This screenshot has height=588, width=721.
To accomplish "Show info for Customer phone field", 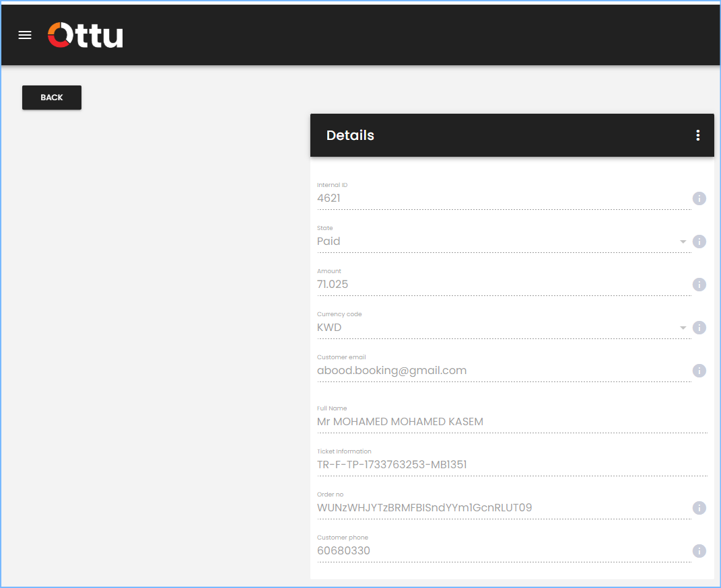I will pyautogui.click(x=699, y=551).
